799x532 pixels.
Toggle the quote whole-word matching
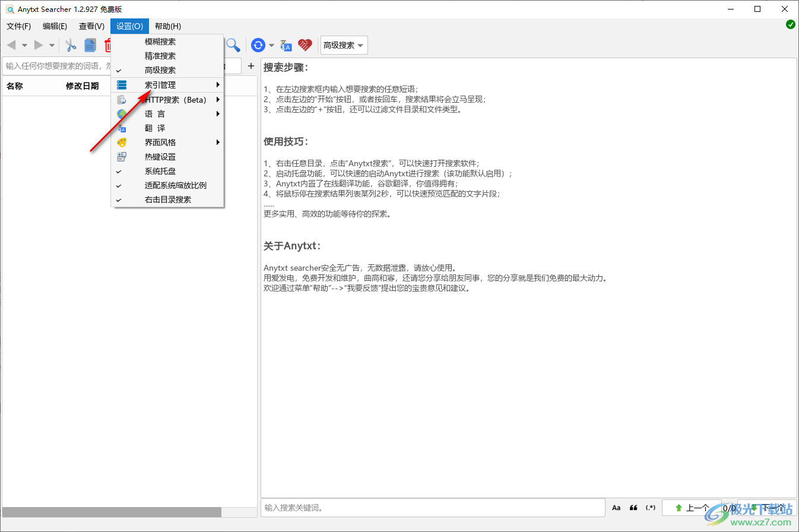click(x=633, y=508)
